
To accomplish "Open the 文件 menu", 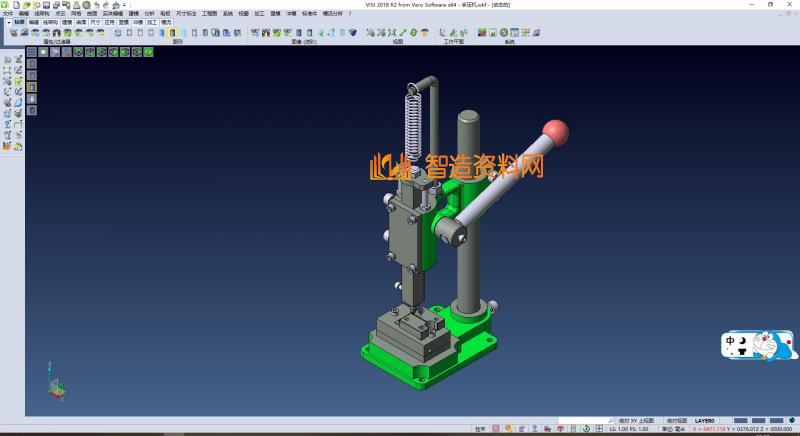I will [x=8, y=13].
